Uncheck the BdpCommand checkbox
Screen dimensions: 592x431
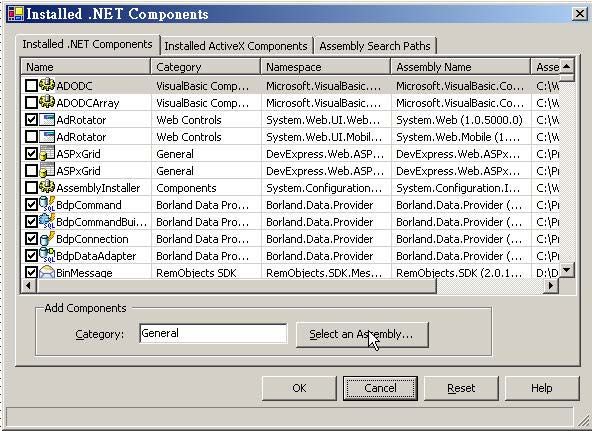pos(31,205)
